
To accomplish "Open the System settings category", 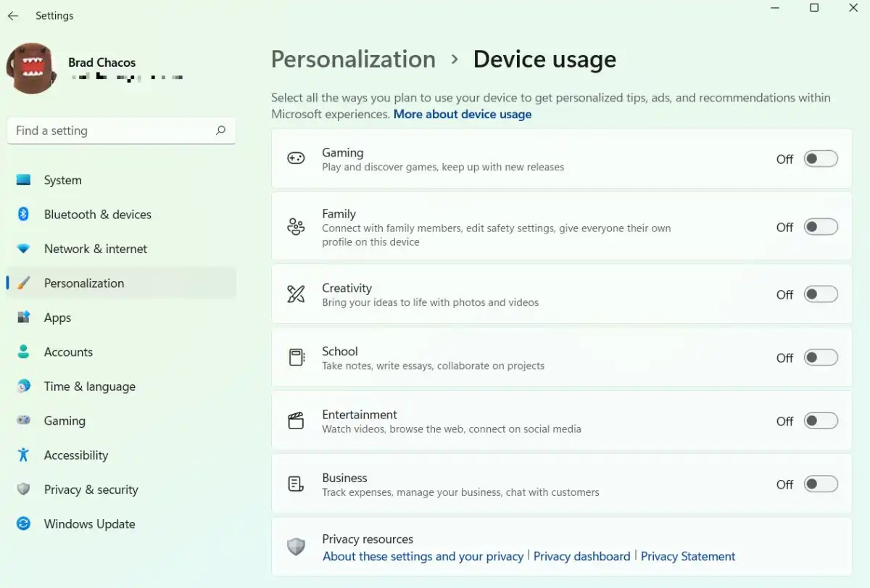I will [x=63, y=181].
